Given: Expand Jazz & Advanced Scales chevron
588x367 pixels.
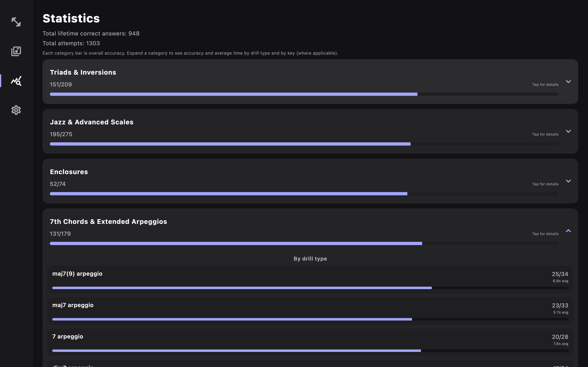Looking at the screenshot, I should coord(568,131).
